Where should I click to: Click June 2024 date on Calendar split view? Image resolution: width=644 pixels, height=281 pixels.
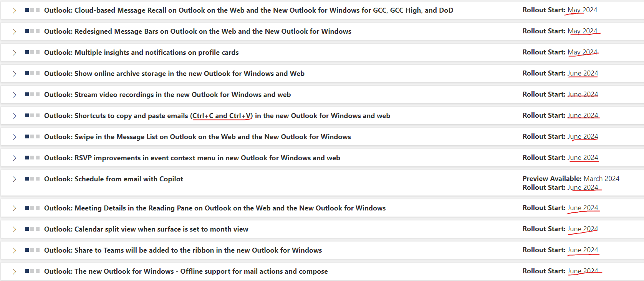tap(583, 228)
